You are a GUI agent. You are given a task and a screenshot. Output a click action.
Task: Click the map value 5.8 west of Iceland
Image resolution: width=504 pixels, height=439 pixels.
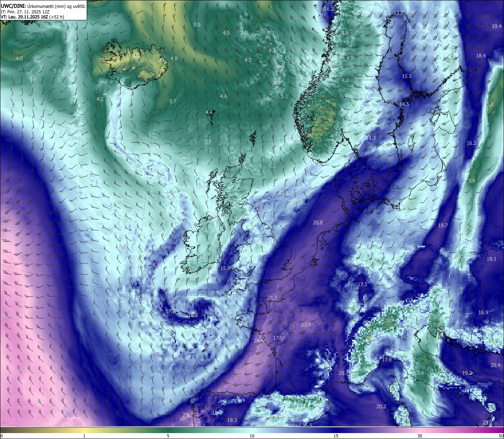click(57, 71)
